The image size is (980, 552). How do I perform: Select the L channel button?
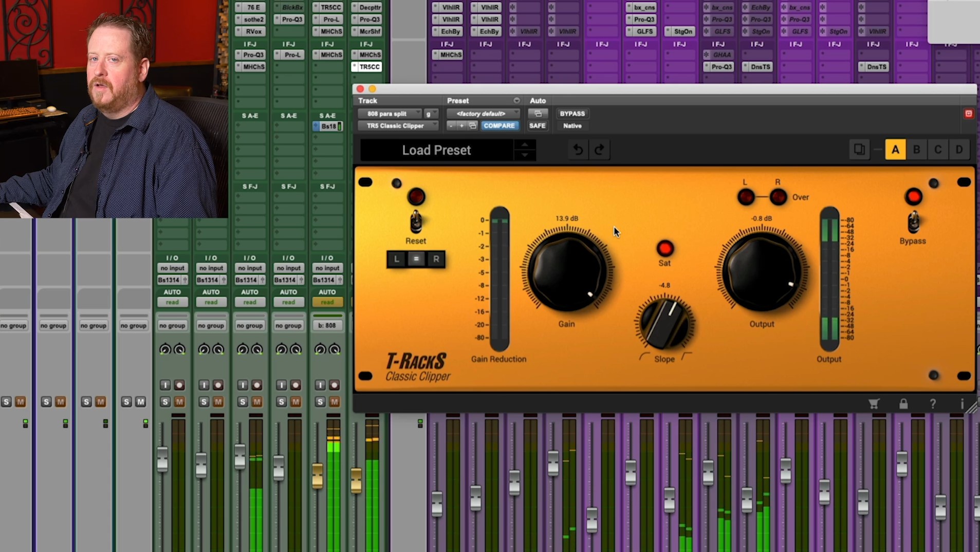397,259
